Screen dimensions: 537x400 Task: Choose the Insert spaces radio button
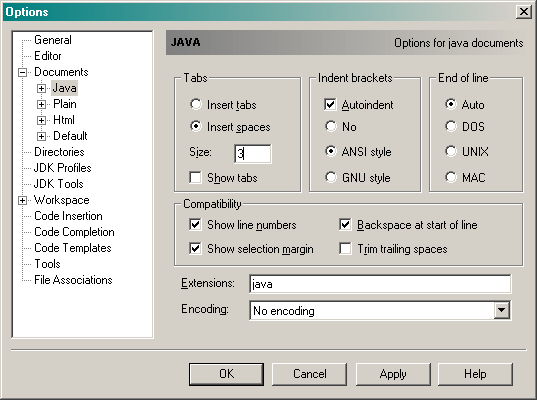pos(196,126)
